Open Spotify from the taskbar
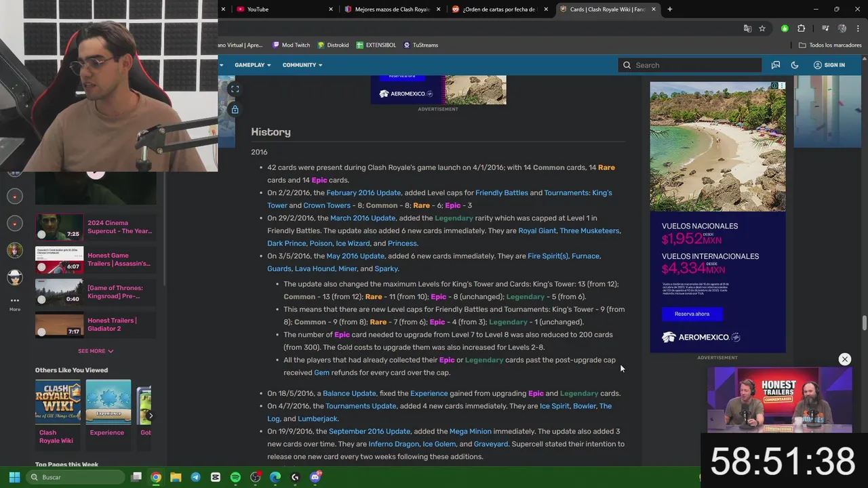 tap(235, 477)
